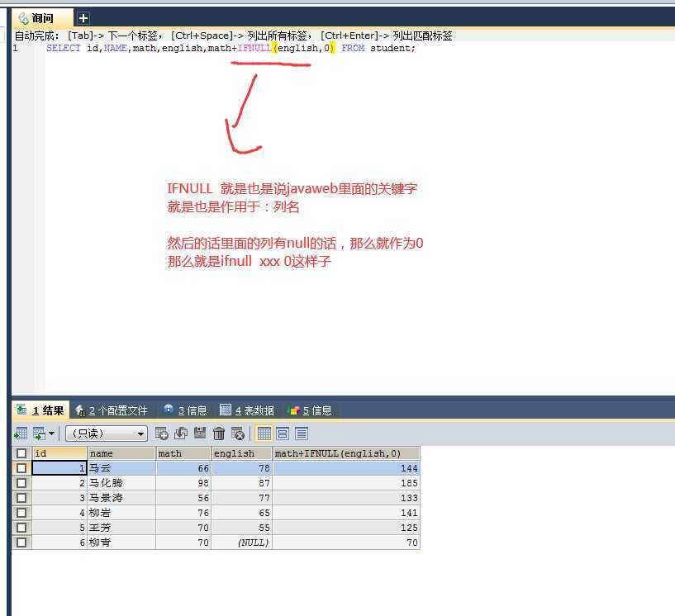This screenshot has height=616, width=675.
Task: Select the total cell showing 144
Action: pos(346,468)
